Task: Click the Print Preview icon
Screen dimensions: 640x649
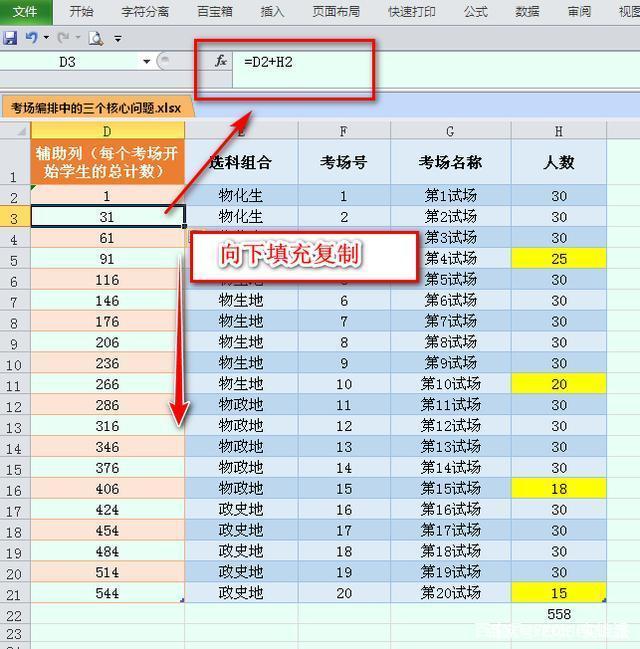Action: (x=96, y=38)
